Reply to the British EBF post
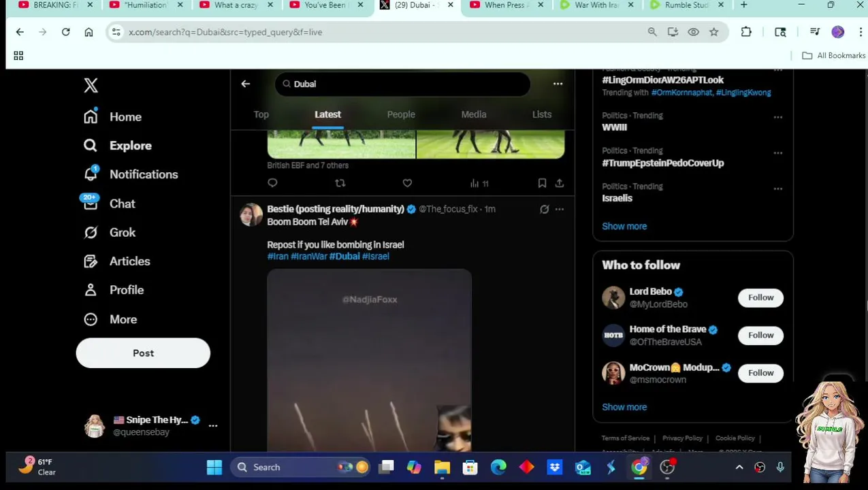Screen dimensions: 868x490 point(272,183)
